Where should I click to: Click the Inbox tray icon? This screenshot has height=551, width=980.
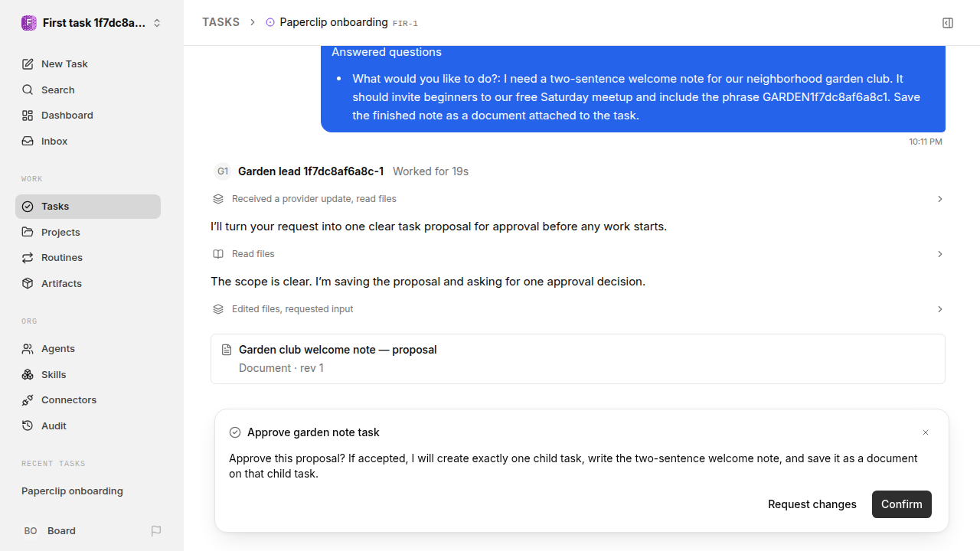[28, 142]
